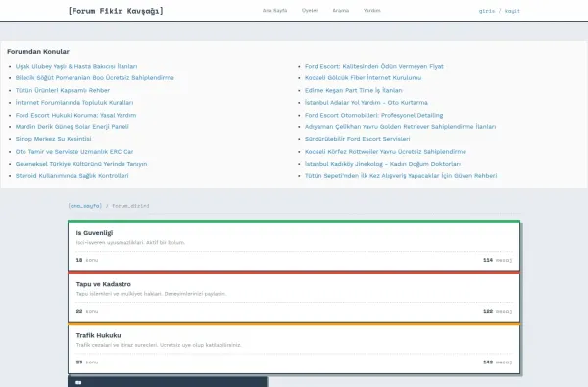This screenshot has height=387, width=588.
Task: Open topic Sürdürülebilir Ford Escort Servisleri
Action: [357, 139]
